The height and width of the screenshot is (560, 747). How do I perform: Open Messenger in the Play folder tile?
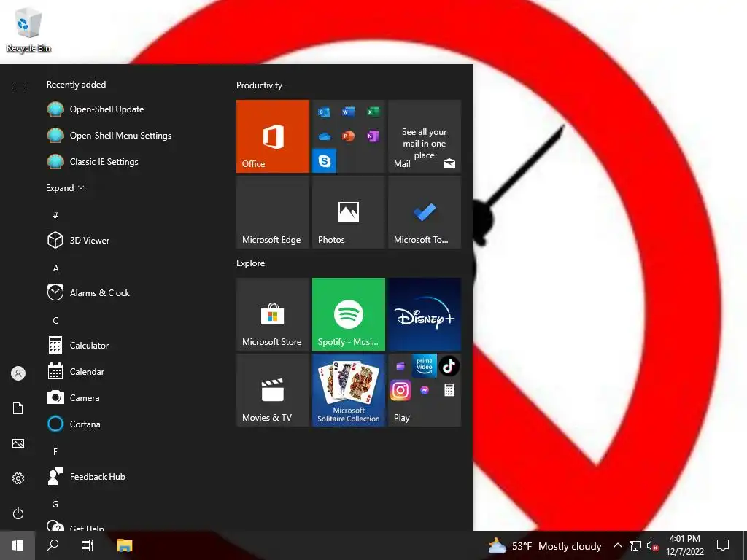tap(425, 391)
